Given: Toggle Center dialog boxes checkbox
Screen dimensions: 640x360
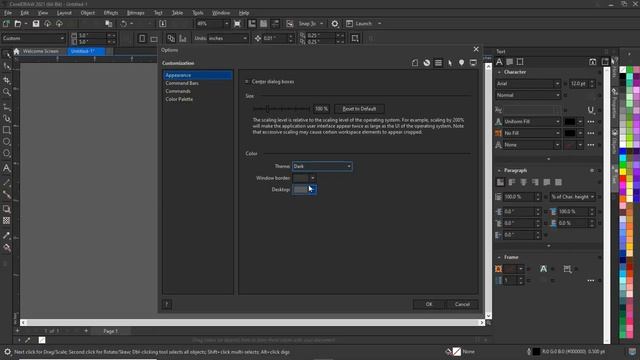Looking at the screenshot, I should tap(247, 82).
